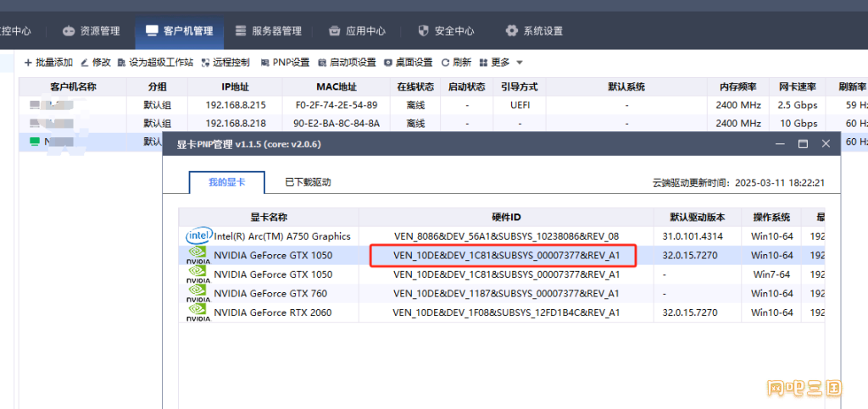Screen dimensions: 868x409
Task: Click 分组 column header
Action: pos(157,87)
